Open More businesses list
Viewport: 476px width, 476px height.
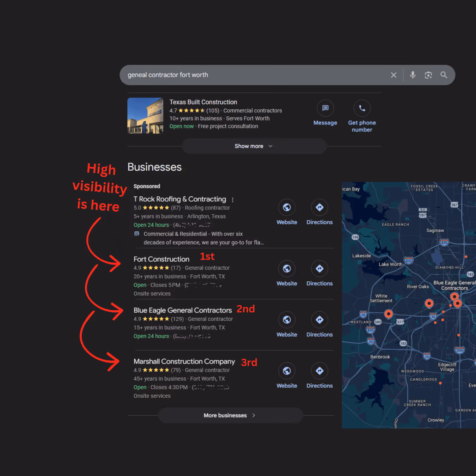click(x=230, y=415)
